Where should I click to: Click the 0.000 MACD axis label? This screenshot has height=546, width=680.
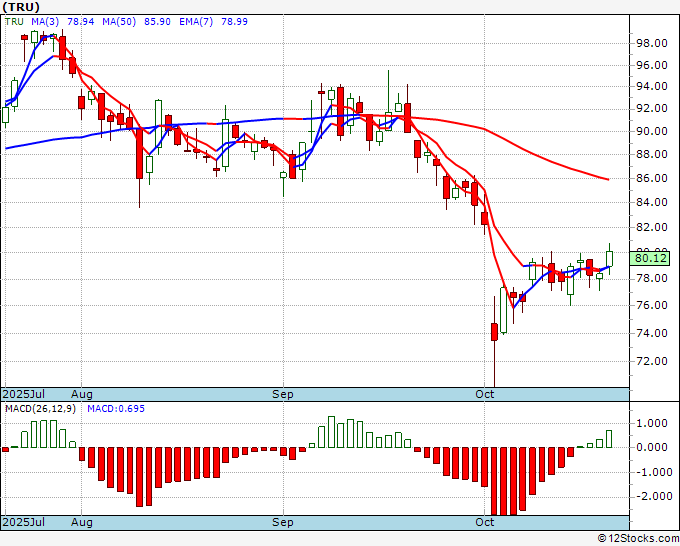[654, 447]
